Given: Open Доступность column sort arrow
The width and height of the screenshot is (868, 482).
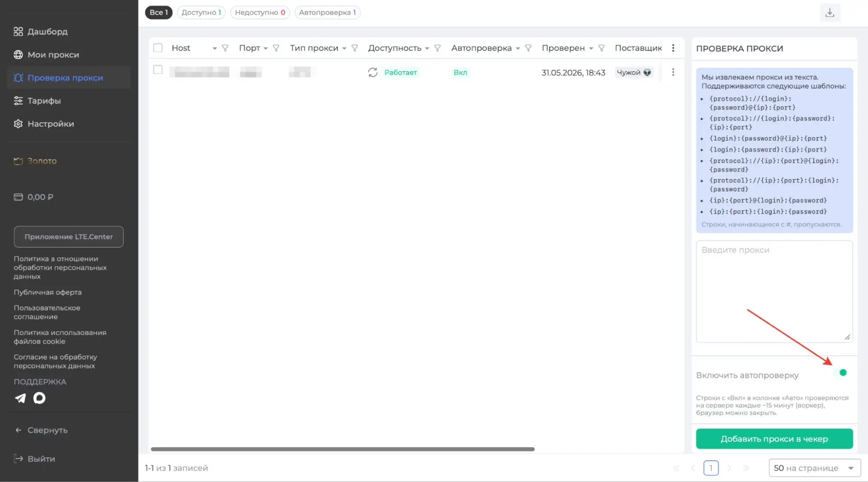Looking at the screenshot, I should tap(427, 49).
